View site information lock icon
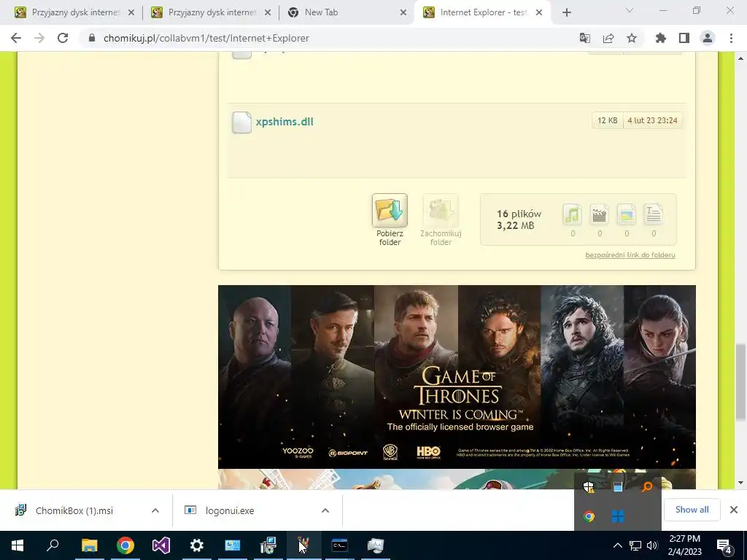747x560 pixels. [92, 38]
